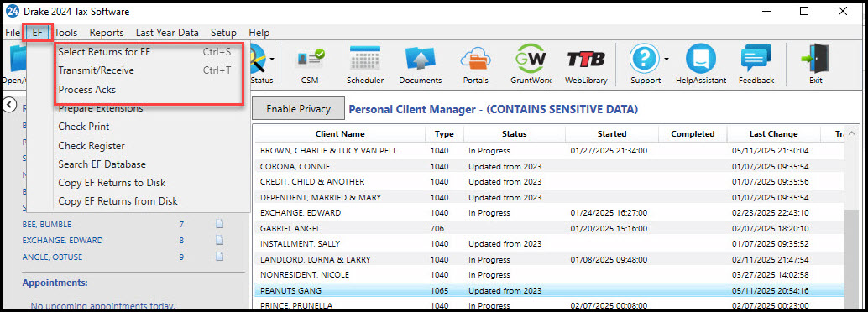Click the client list scrollbar up arrow
The image size is (868, 312).
(x=851, y=134)
